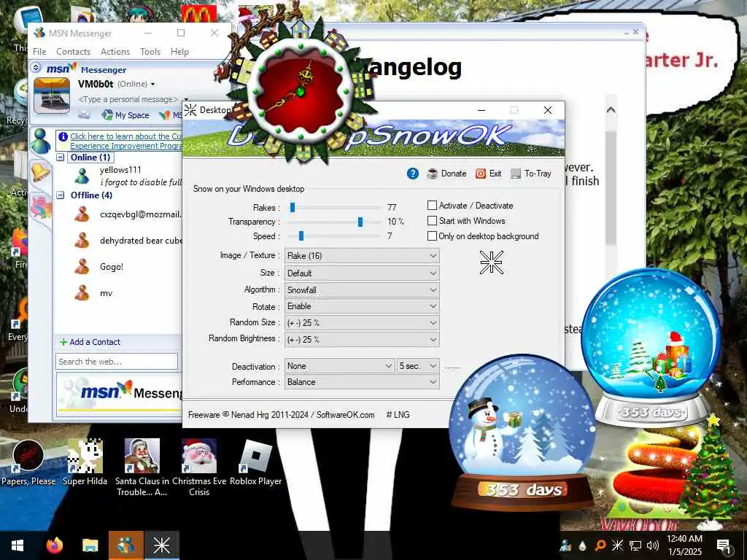Open the MSN Messenger Help menu
This screenshot has height=560, width=747.
coord(179,52)
